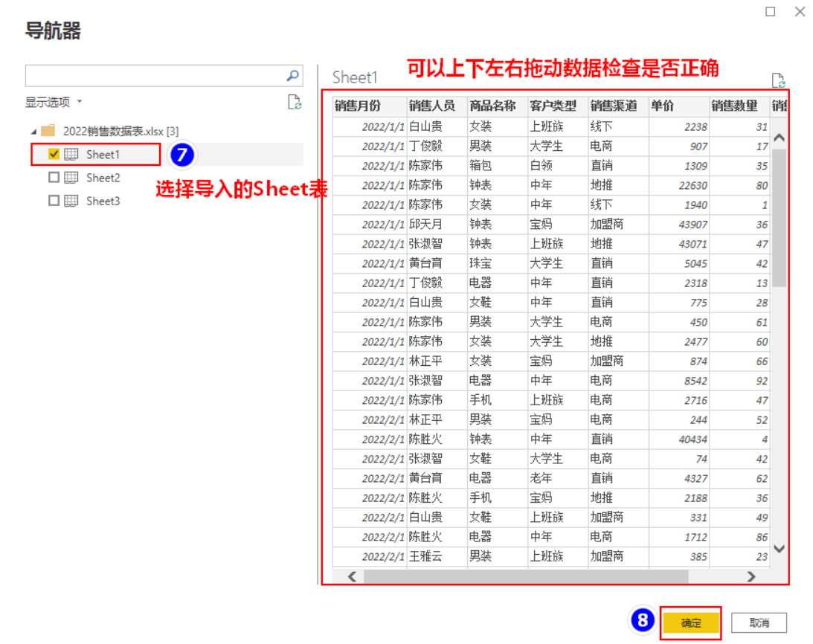Click the cell with price 2188
The height and width of the screenshot is (644, 813).
tap(678, 498)
